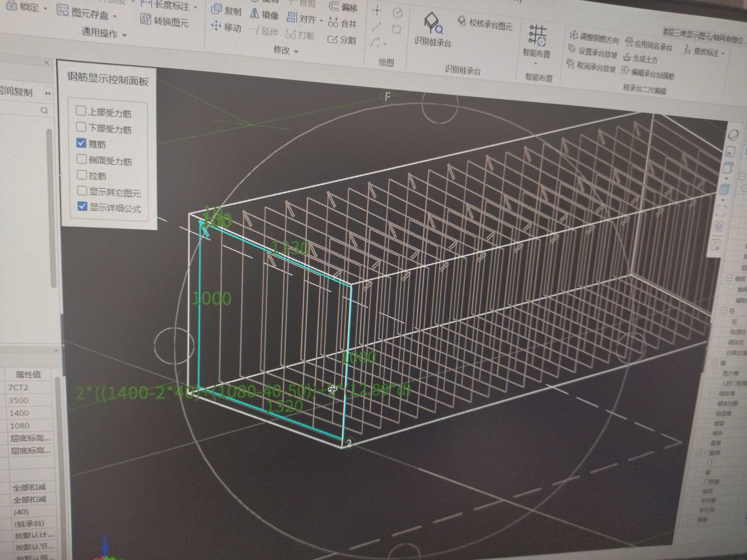Click the shaded cube display icon
Viewport: 747px width, 560px height.
coord(725,189)
